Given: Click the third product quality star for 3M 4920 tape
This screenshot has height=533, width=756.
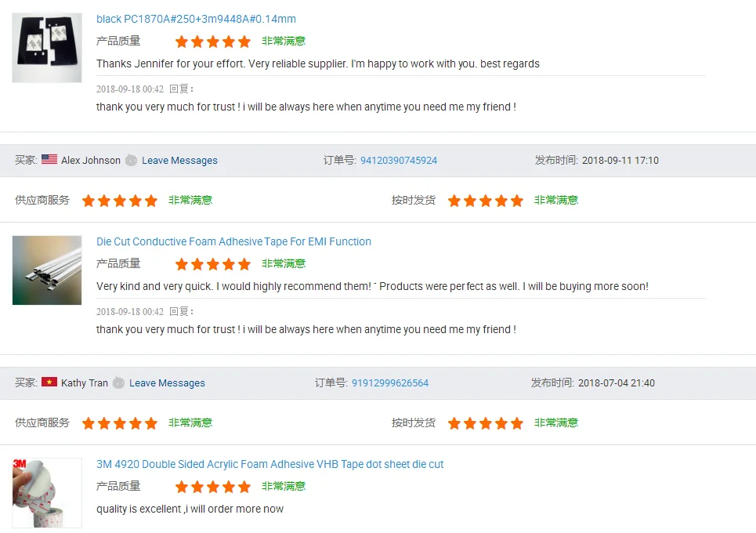Looking at the screenshot, I should [x=213, y=487].
